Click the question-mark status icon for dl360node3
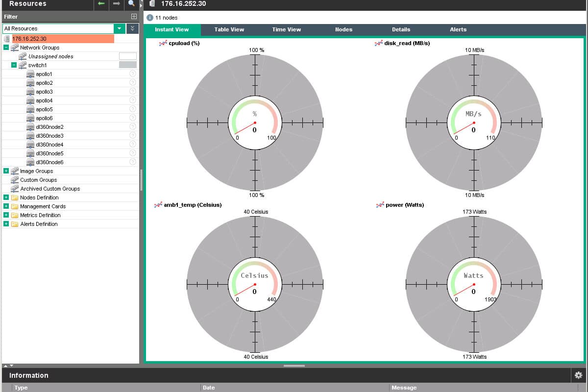The height and width of the screenshot is (392, 588). pos(132,135)
